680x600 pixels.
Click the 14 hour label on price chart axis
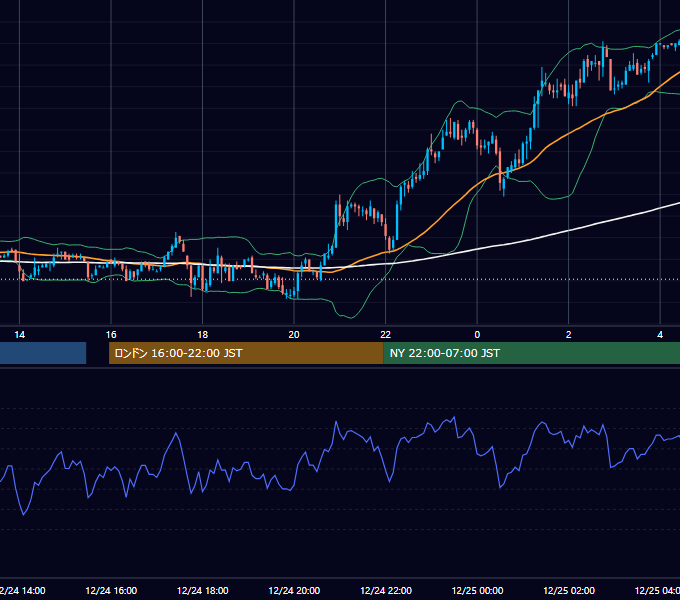click(20, 335)
